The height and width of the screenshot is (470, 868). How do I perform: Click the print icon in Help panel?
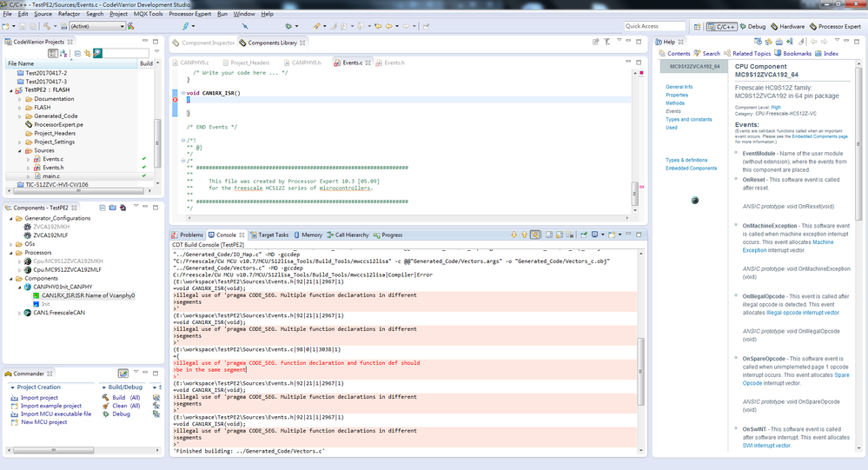[x=779, y=42]
